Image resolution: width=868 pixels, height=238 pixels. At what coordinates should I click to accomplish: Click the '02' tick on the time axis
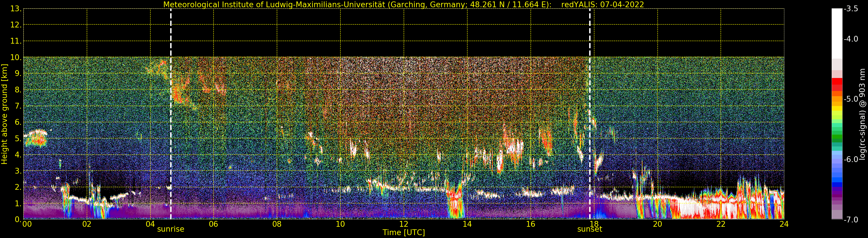(x=87, y=224)
